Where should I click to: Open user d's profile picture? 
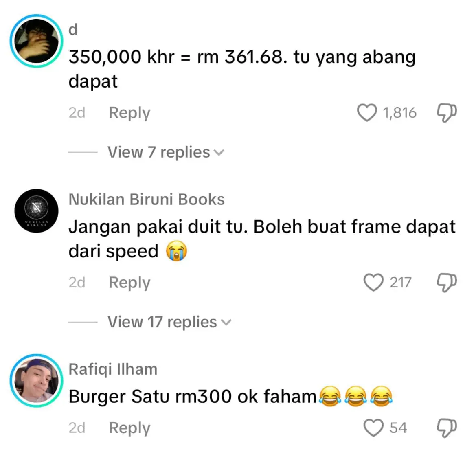36,41
